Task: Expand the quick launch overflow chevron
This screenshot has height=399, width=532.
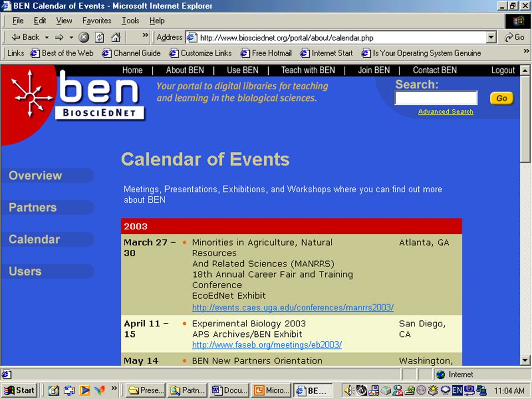Action: click(114, 388)
